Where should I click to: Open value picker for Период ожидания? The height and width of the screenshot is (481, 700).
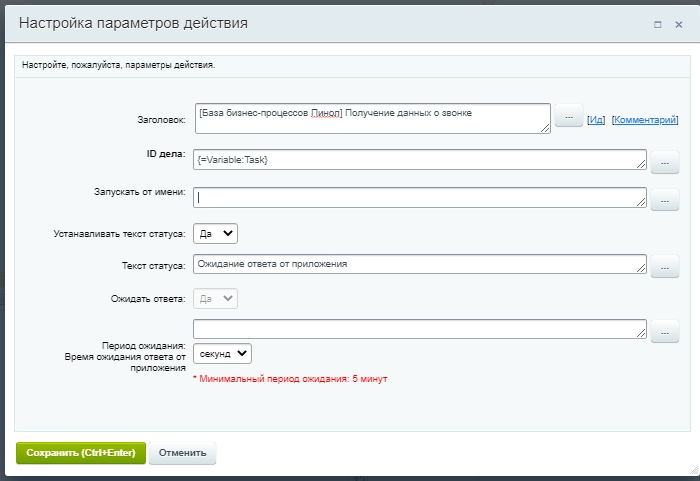pos(664,332)
